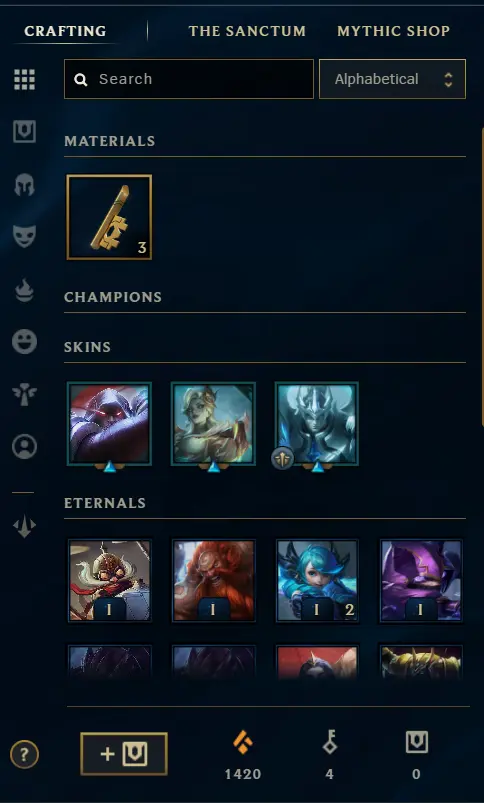
Task: Filter loot by chests icon
Action: (x=25, y=132)
